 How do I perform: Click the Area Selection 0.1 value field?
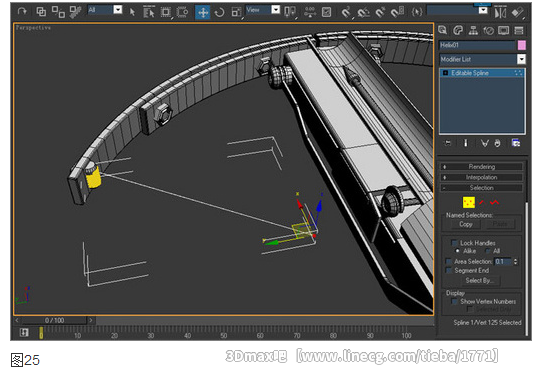[x=503, y=261]
